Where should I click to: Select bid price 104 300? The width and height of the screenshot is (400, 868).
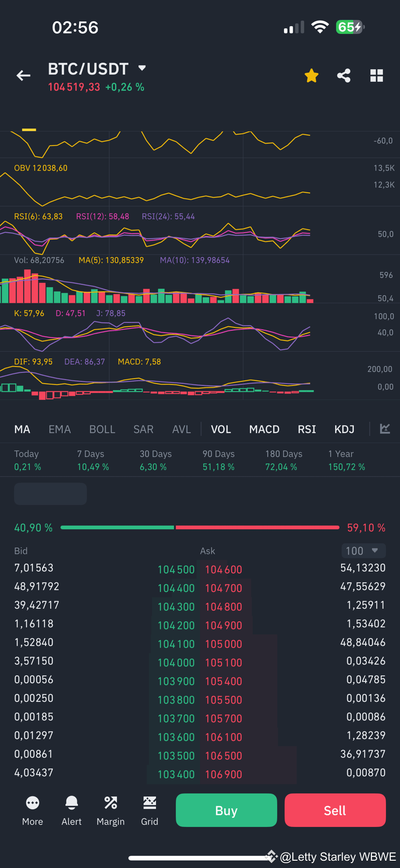tap(176, 607)
